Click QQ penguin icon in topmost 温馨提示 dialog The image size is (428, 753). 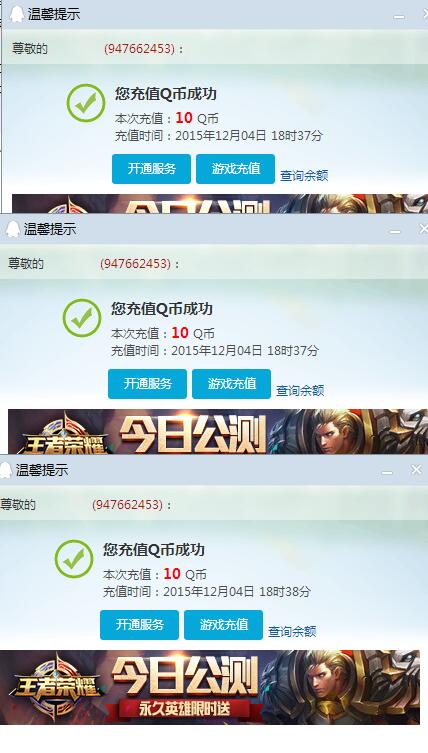coord(17,14)
